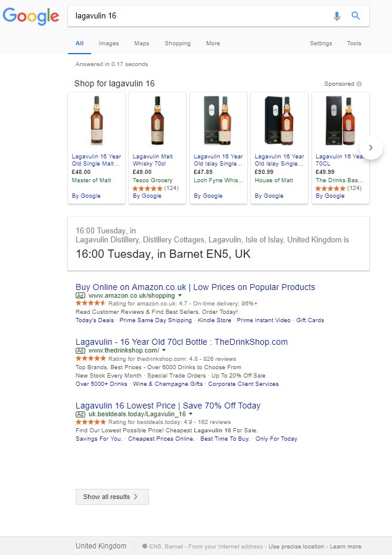This screenshot has width=392, height=555.
Task: Click the blue search magnifier icon
Action: pos(356,16)
